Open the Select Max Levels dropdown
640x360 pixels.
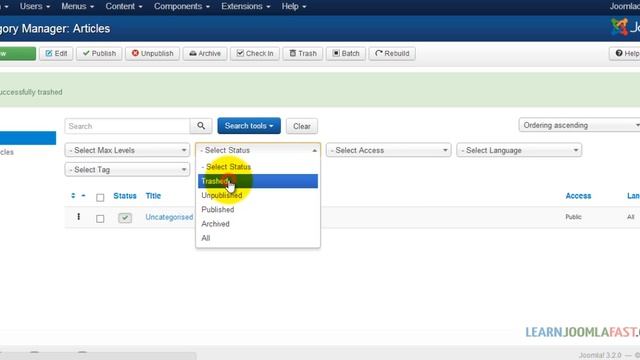[x=127, y=150]
